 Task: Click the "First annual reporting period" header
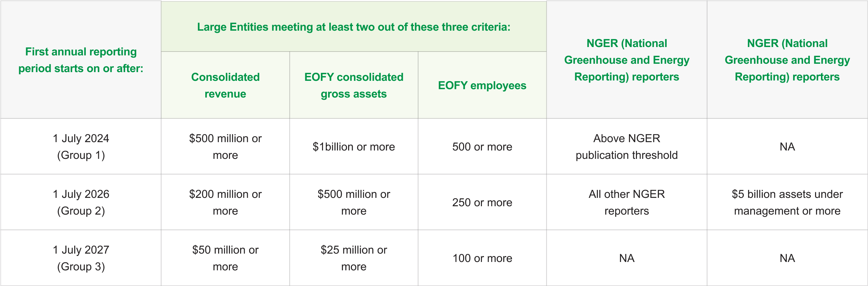pos(81,60)
